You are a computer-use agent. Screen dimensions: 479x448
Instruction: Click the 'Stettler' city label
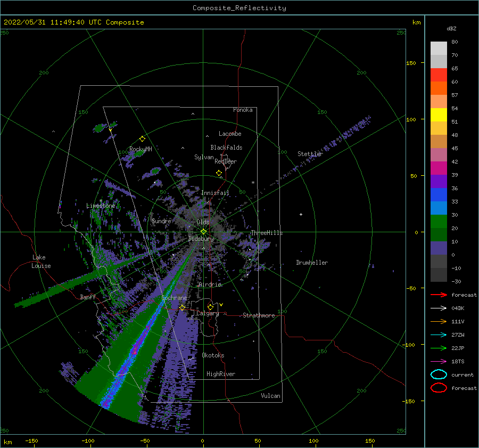pos(310,154)
